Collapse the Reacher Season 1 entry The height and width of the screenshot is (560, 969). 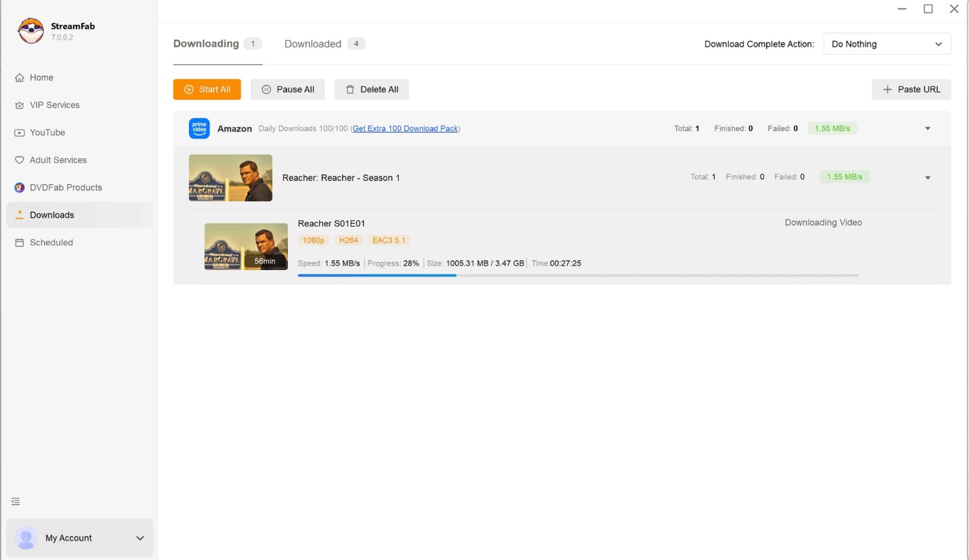tap(927, 177)
